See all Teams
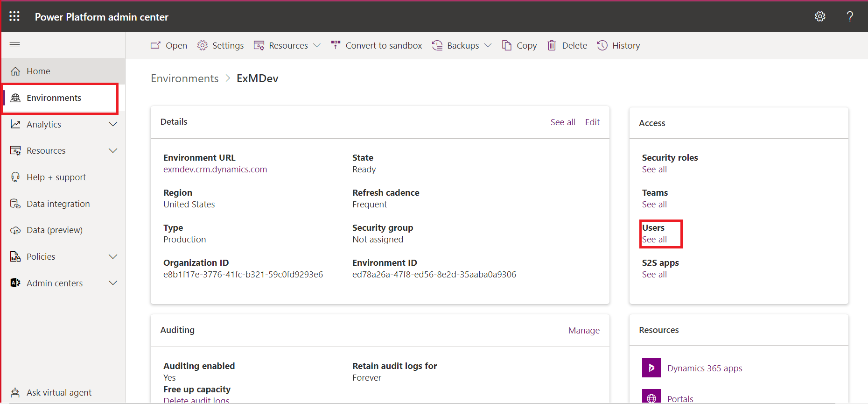This screenshot has width=868, height=404. (x=654, y=205)
